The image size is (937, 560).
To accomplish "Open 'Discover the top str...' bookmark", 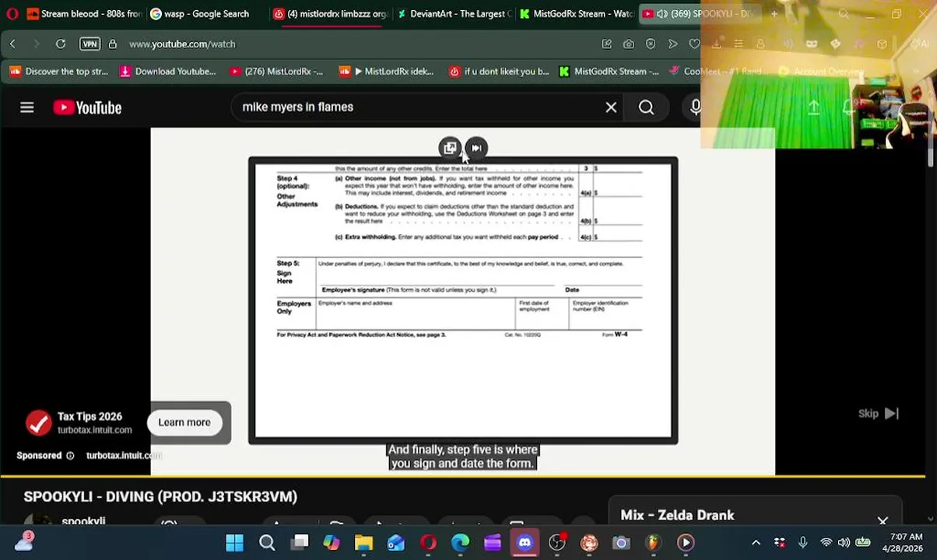I will click(x=59, y=72).
